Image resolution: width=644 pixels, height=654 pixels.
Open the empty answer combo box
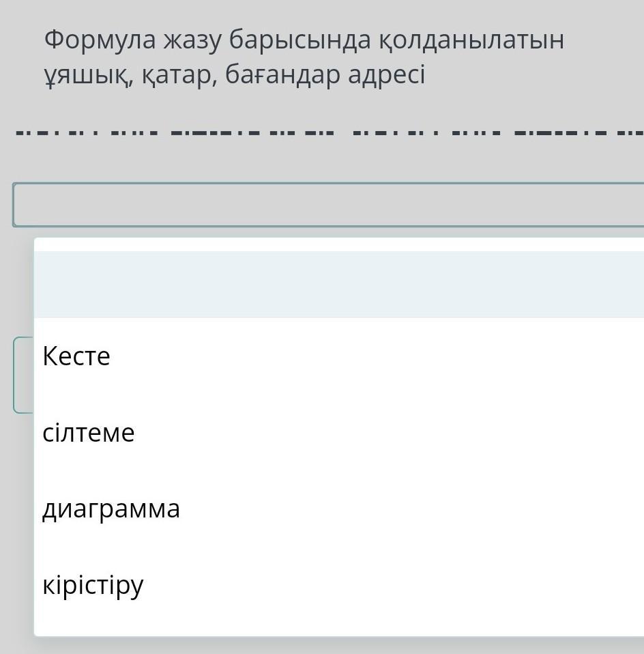[x=327, y=204]
